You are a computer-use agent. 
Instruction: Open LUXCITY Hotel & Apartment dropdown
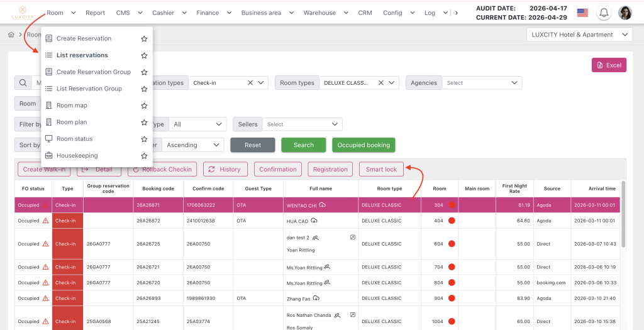(579, 35)
